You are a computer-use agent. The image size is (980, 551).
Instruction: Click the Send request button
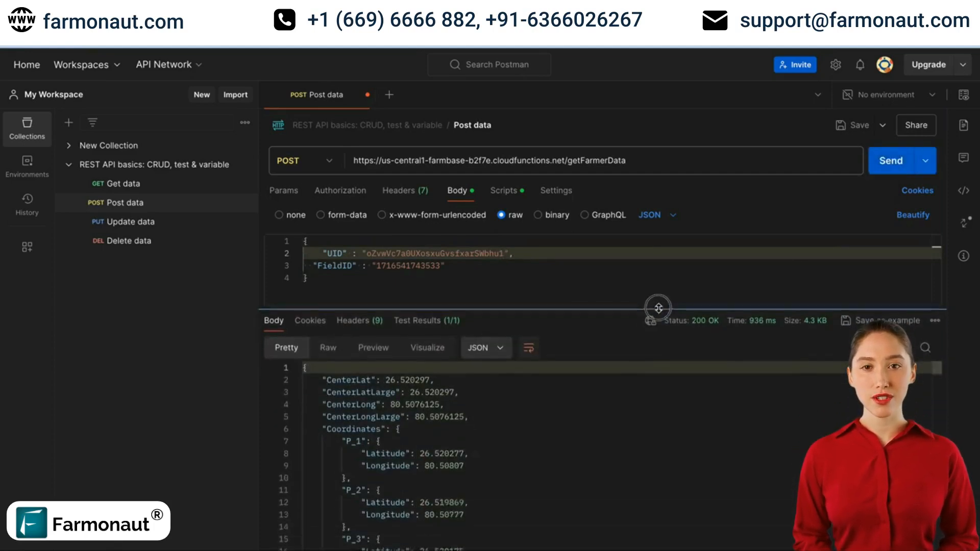click(x=891, y=160)
